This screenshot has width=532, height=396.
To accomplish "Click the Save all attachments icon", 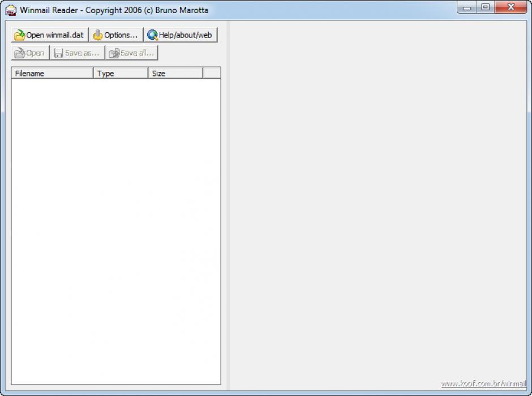I will (114, 53).
